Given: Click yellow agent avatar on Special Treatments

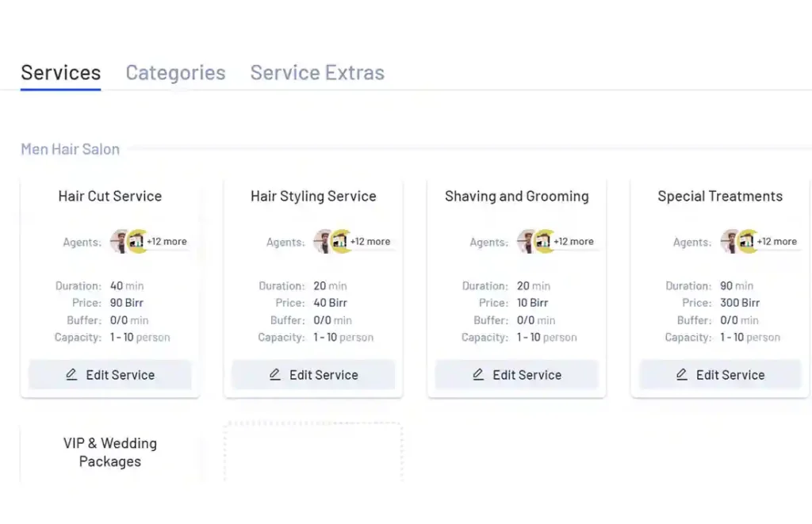Looking at the screenshot, I should (748, 242).
